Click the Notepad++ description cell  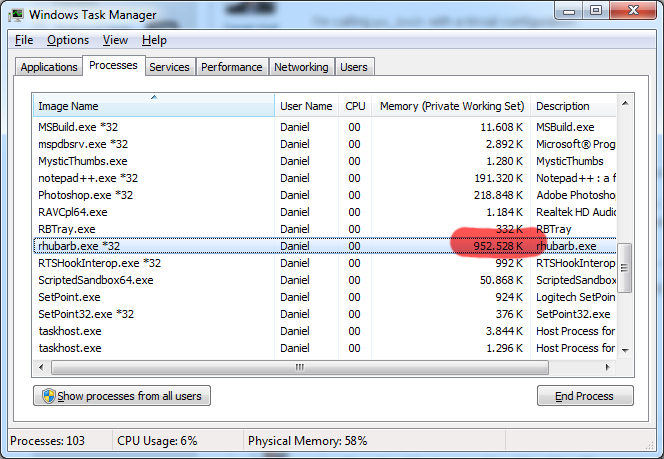(575, 178)
